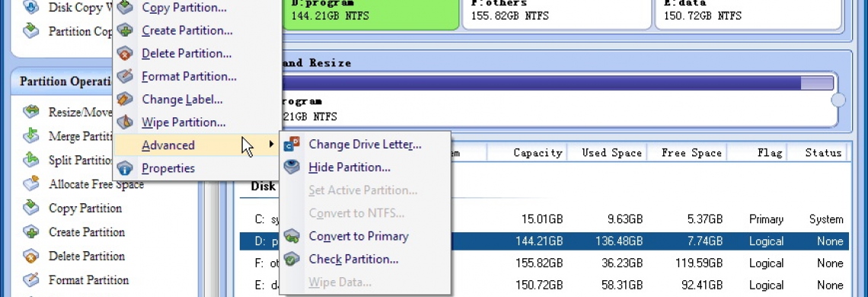Select the Hide Partition eye icon
This screenshot has width=868, height=297.
pyautogui.click(x=292, y=167)
